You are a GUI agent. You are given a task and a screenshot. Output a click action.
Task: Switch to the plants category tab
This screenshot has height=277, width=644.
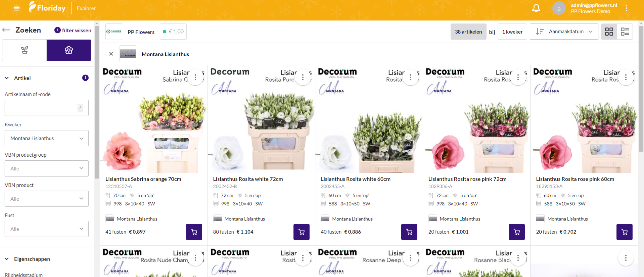tap(24, 50)
